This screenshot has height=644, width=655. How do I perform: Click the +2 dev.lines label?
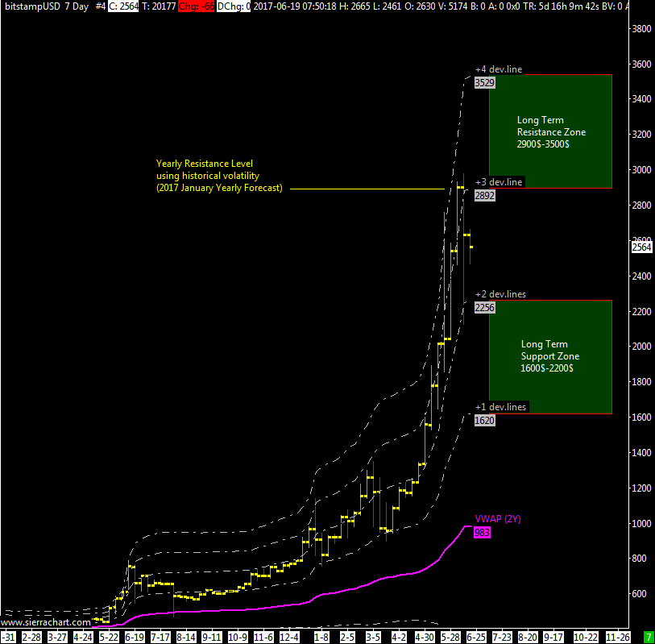coord(500,294)
